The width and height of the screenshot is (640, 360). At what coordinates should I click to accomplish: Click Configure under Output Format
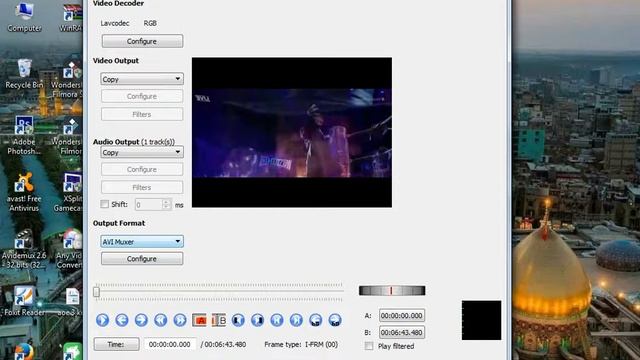pos(142,259)
